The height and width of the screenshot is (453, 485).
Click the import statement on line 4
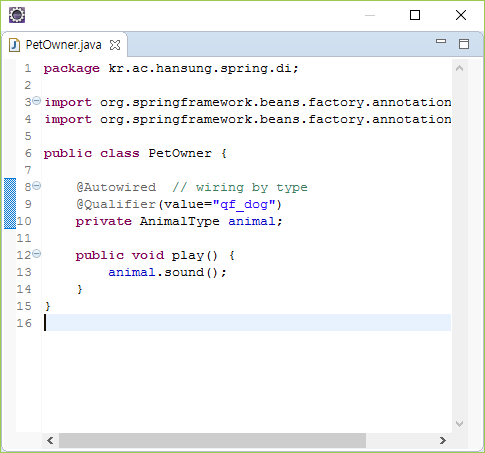coord(248,119)
